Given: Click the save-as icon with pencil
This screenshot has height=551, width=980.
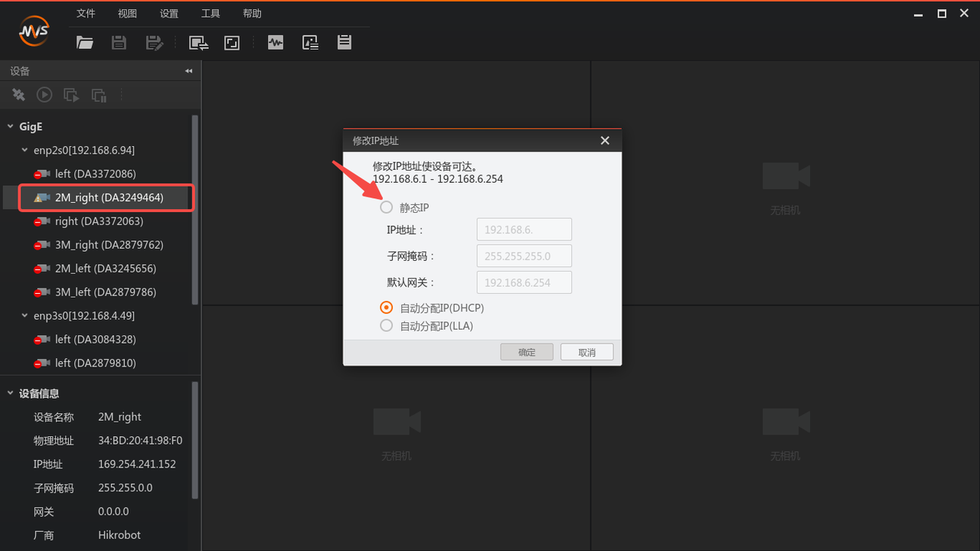Looking at the screenshot, I should [155, 43].
